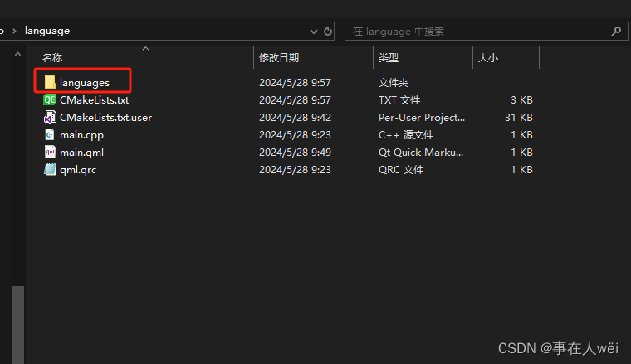631x364 pixels.
Task: Select the main.qml file name
Action: tap(81, 153)
